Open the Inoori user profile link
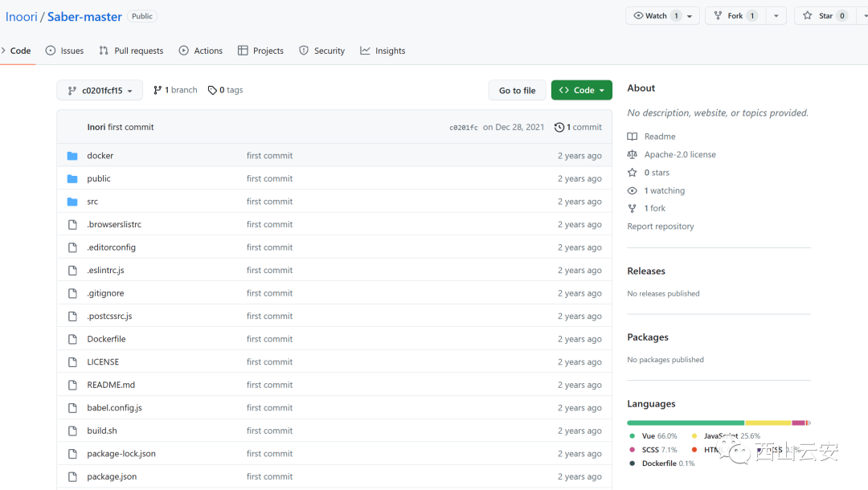Viewport: 868px width, 490px height. (22, 17)
